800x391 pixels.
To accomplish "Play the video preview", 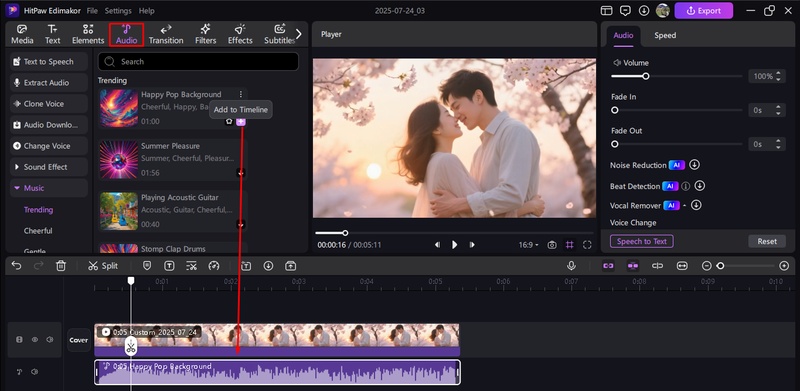I will point(454,245).
